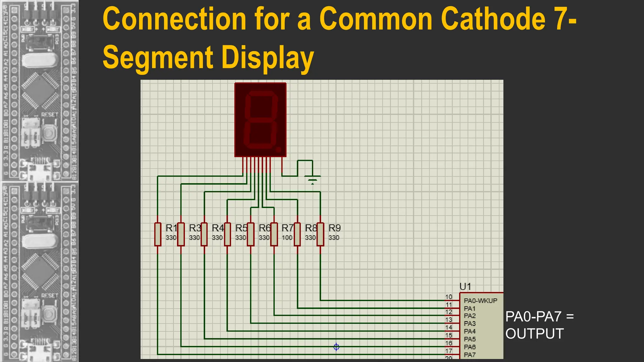Select resistor R4's body
Viewport: 644px width, 362px height.
coord(204,234)
